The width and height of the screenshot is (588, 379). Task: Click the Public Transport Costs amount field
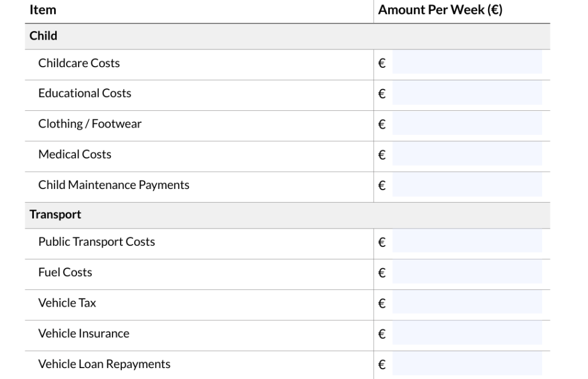[467, 242]
